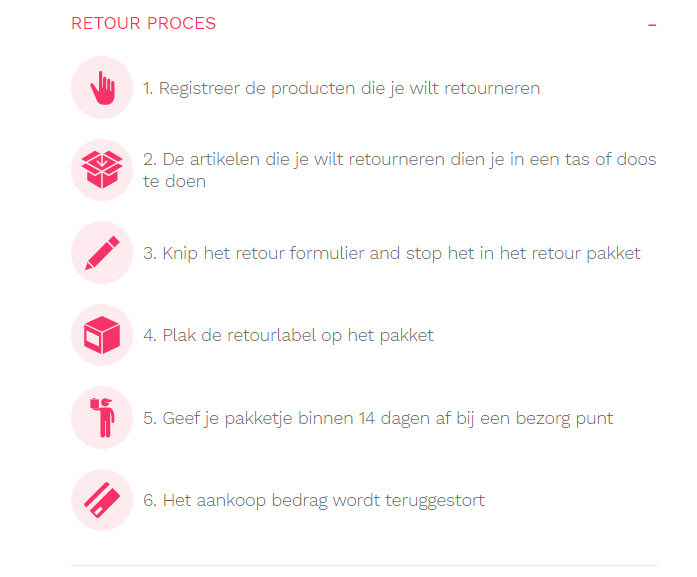Image resolution: width=697 pixels, height=577 pixels.
Task: Select step 1 text about registering products
Action: pos(341,88)
